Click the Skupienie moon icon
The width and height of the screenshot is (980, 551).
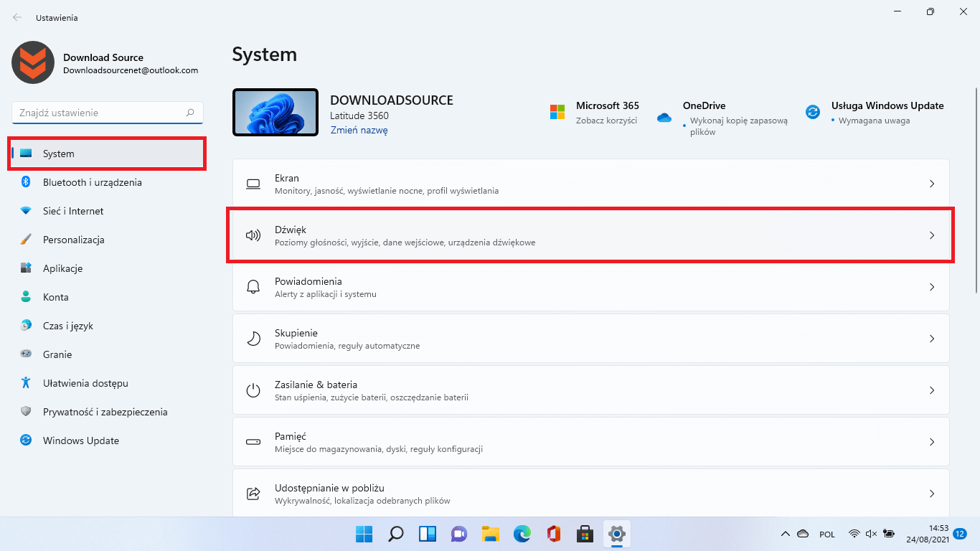(253, 339)
